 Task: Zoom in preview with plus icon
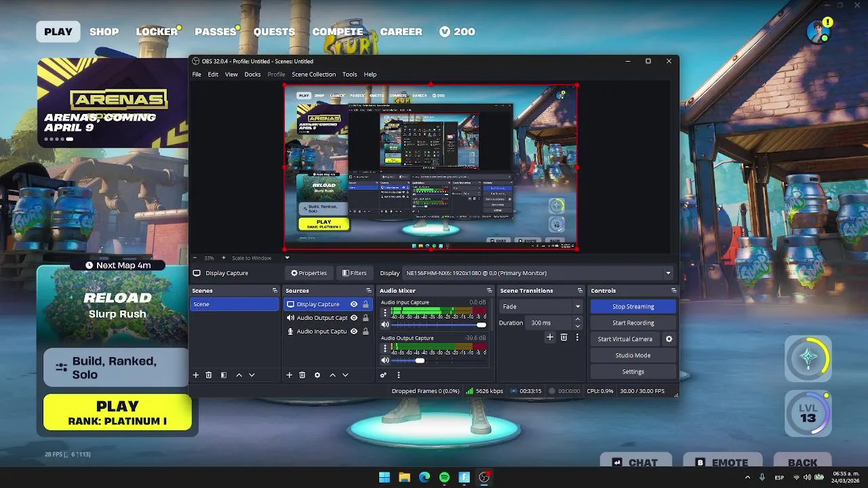click(224, 258)
